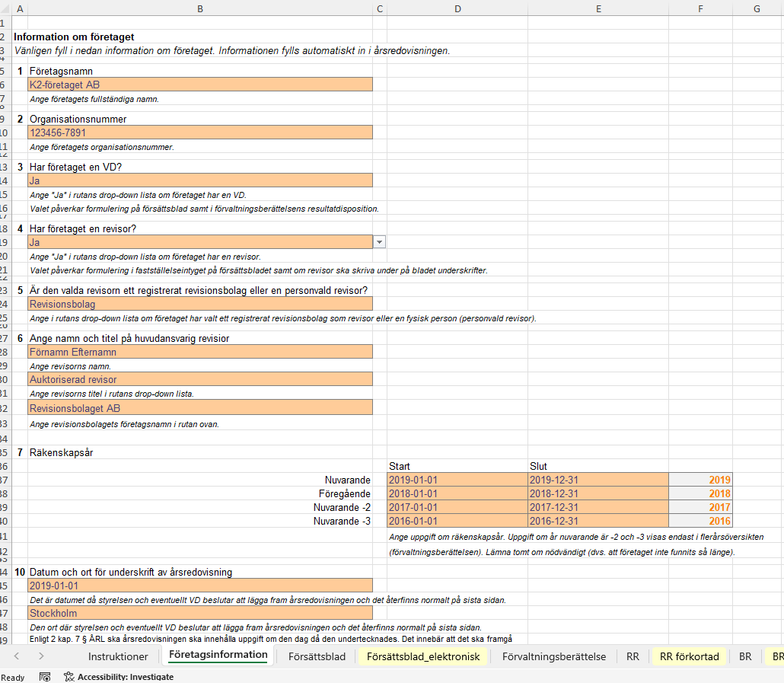Switch to the Instruktioner sheet tab

coord(118,656)
